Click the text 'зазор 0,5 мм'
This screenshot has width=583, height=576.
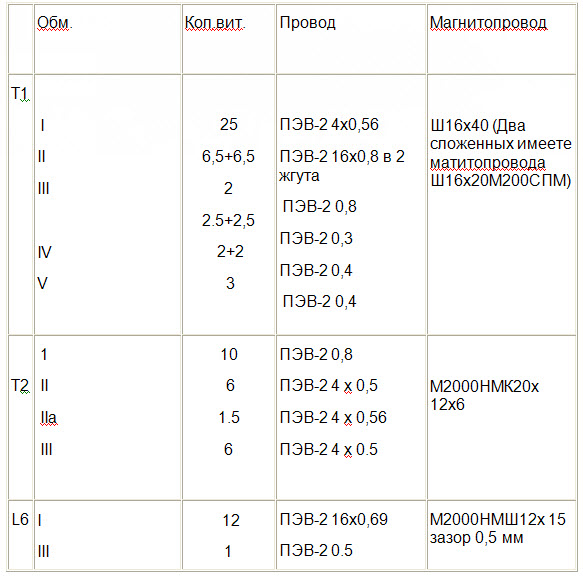[476, 538]
